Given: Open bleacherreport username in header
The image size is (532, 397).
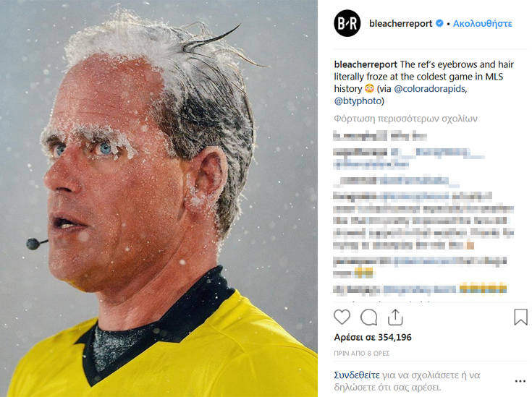Looking at the screenshot, I should pyautogui.click(x=400, y=24).
